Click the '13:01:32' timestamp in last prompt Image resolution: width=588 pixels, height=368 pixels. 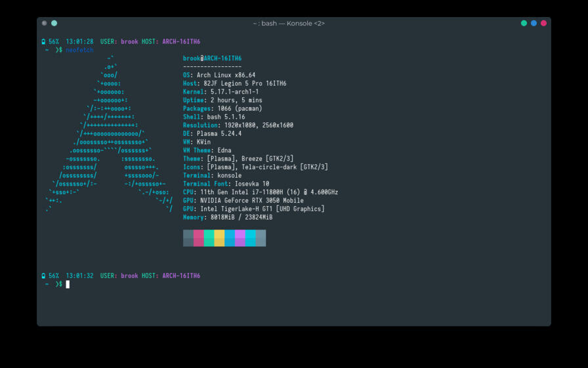point(79,276)
